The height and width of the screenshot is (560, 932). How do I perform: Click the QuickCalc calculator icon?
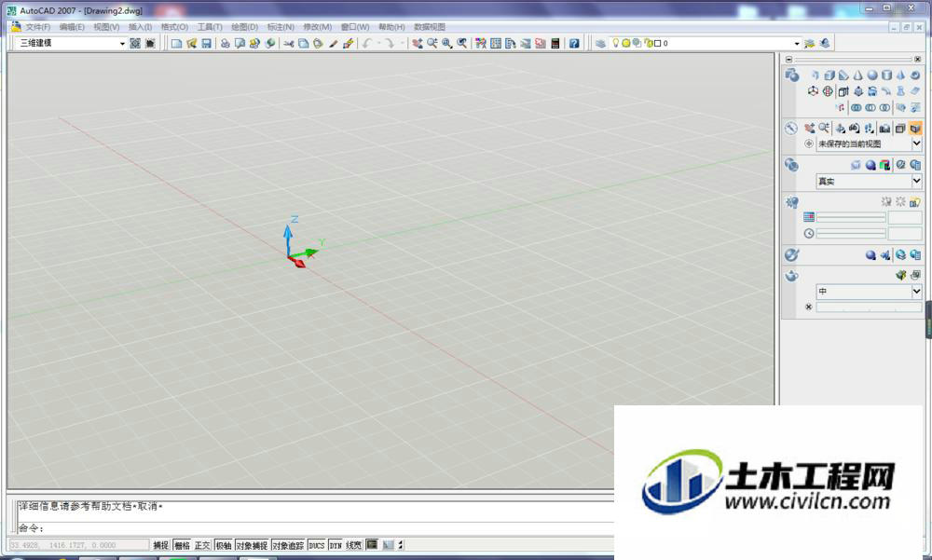pos(555,44)
